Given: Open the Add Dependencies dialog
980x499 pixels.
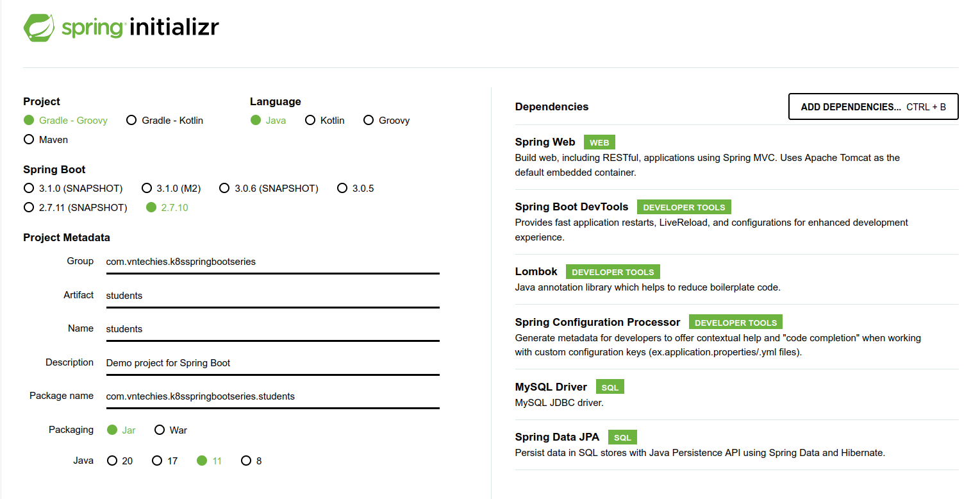Looking at the screenshot, I should coord(873,107).
